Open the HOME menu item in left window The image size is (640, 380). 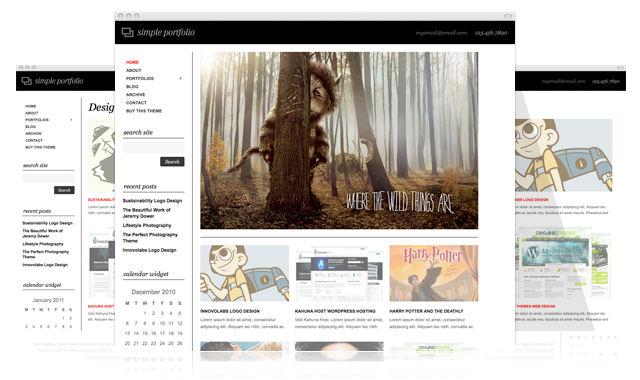click(31, 106)
